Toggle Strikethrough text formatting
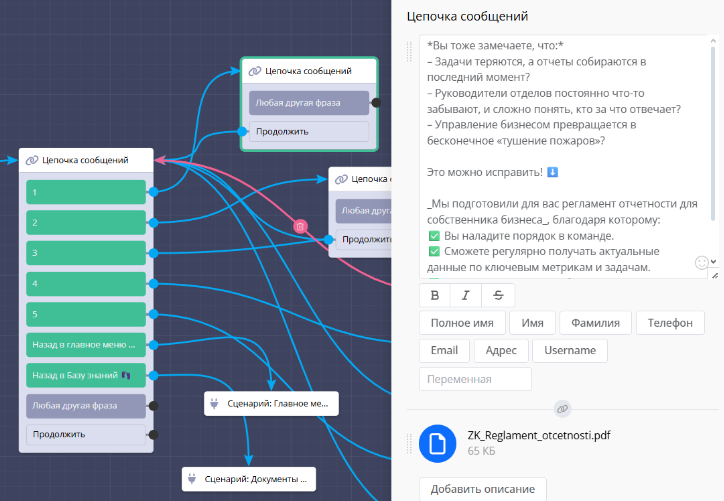Viewport: 724px width, 501px height. 498,294
